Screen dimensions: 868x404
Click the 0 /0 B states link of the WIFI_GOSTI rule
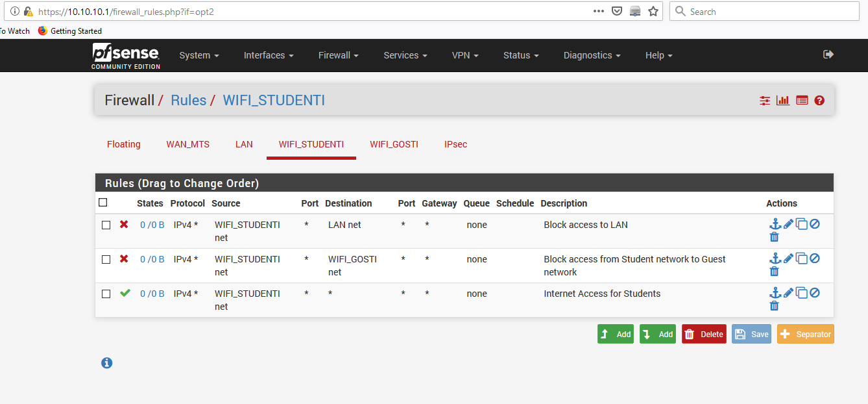[x=152, y=259]
